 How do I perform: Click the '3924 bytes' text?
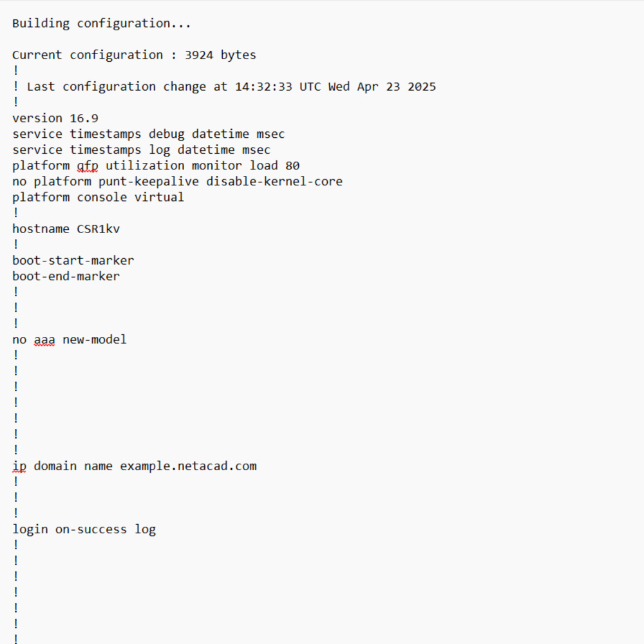(220, 55)
